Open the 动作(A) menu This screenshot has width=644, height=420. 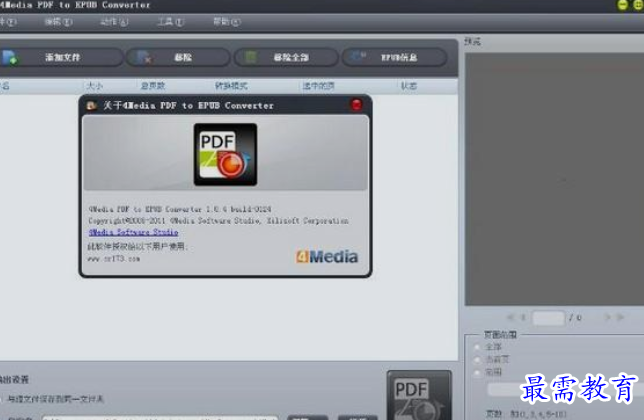(x=114, y=22)
